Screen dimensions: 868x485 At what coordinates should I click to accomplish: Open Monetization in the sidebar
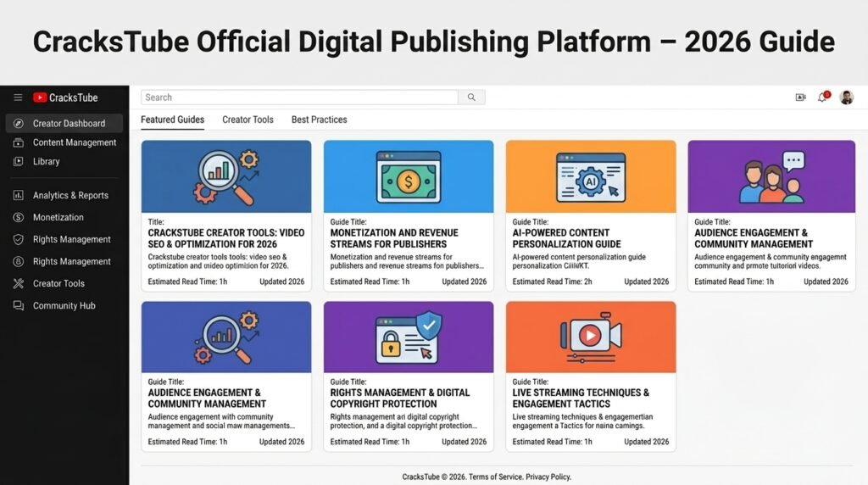tap(64, 218)
